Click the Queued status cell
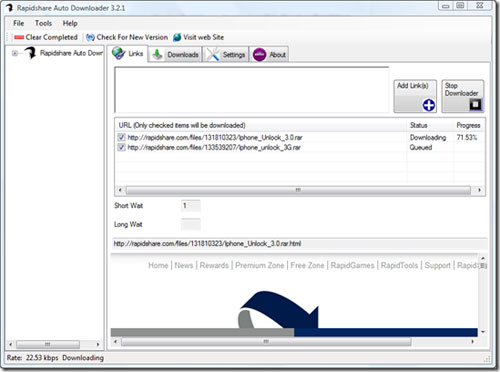The image size is (500, 372). coord(421,147)
